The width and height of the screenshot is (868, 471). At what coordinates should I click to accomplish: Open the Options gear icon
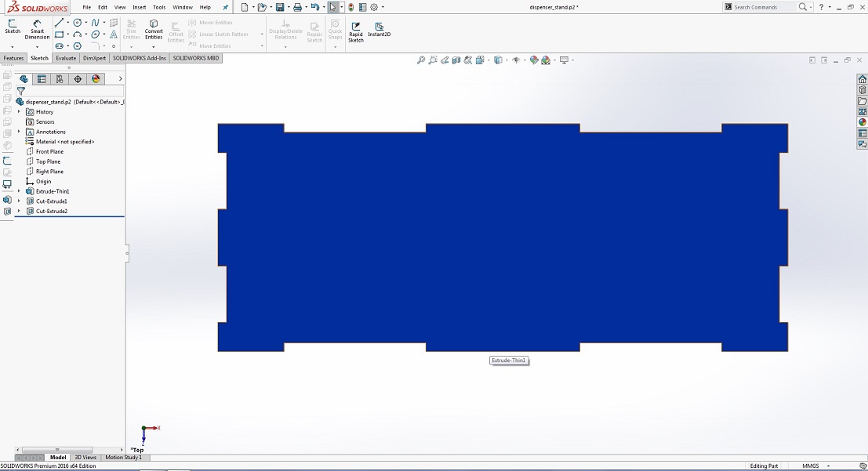(374, 7)
